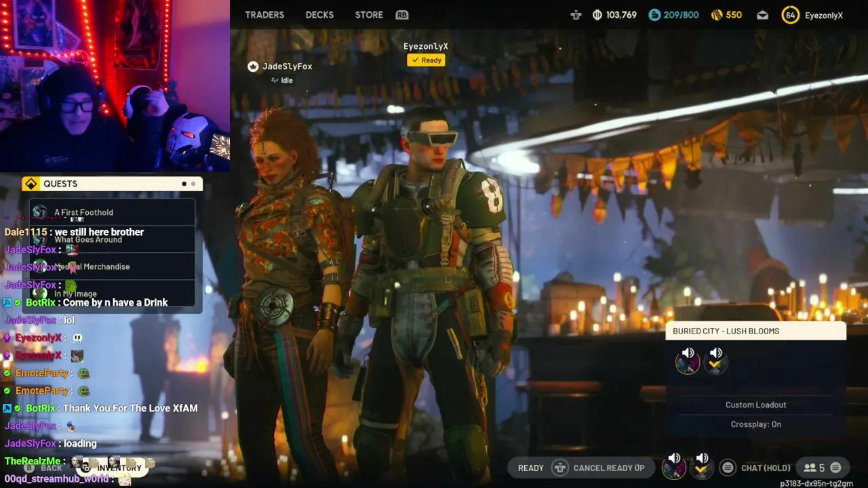Click checkmarked squad avatar in map panel
868x488 pixels.
pos(715,364)
